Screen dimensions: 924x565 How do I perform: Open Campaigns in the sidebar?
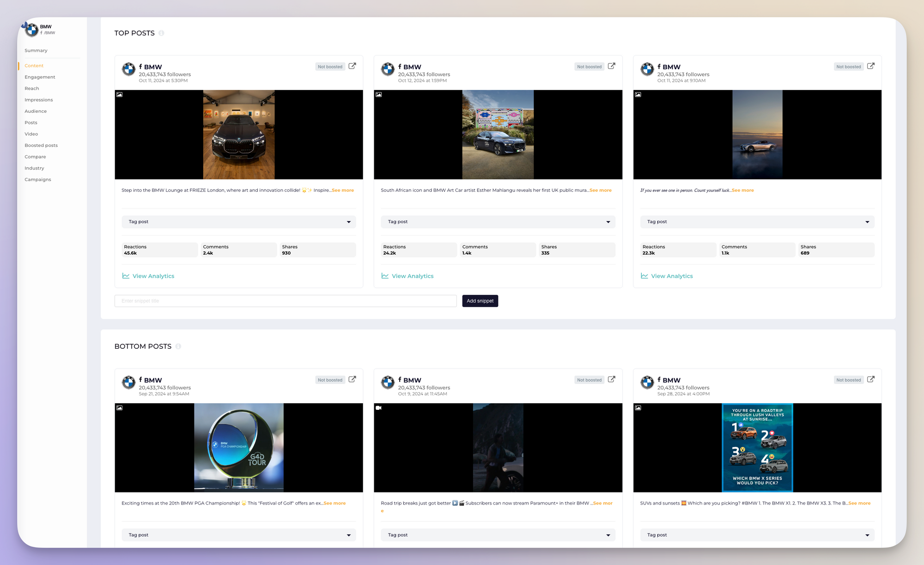[x=38, y=180]
